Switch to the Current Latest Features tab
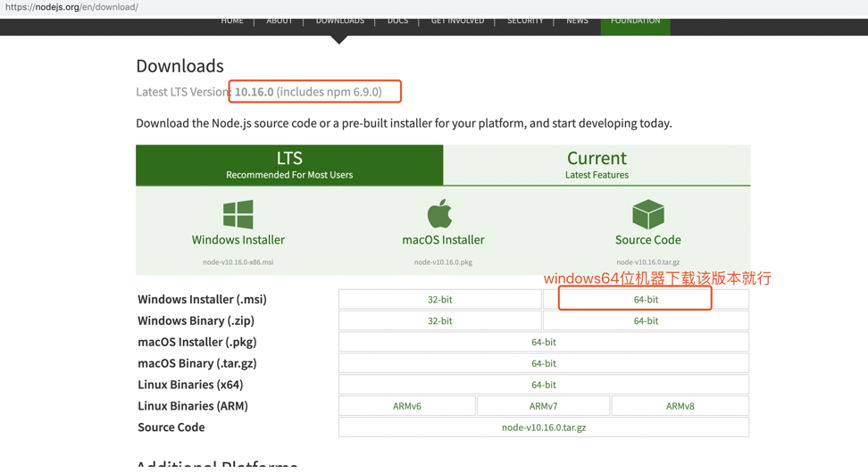Viewport: 868px width, 473px height. pos(597,165)
